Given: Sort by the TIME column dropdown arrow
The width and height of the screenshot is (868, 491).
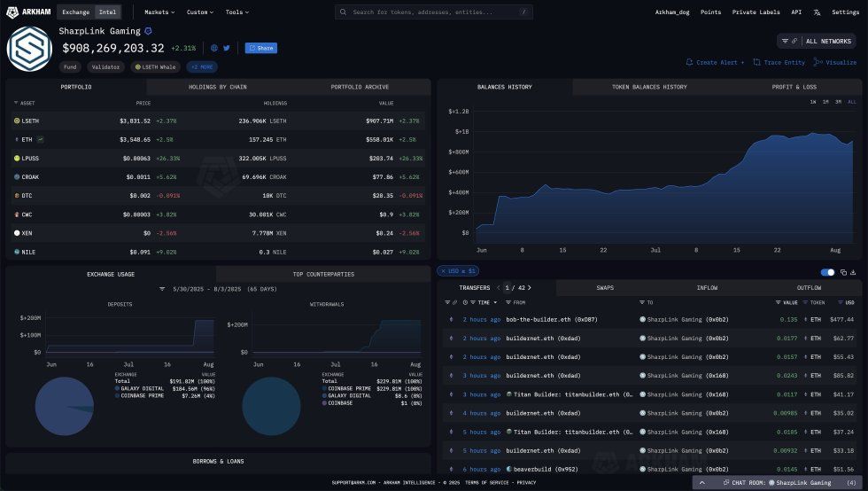Looking at the screenshot, I should (x=495, y=302).
